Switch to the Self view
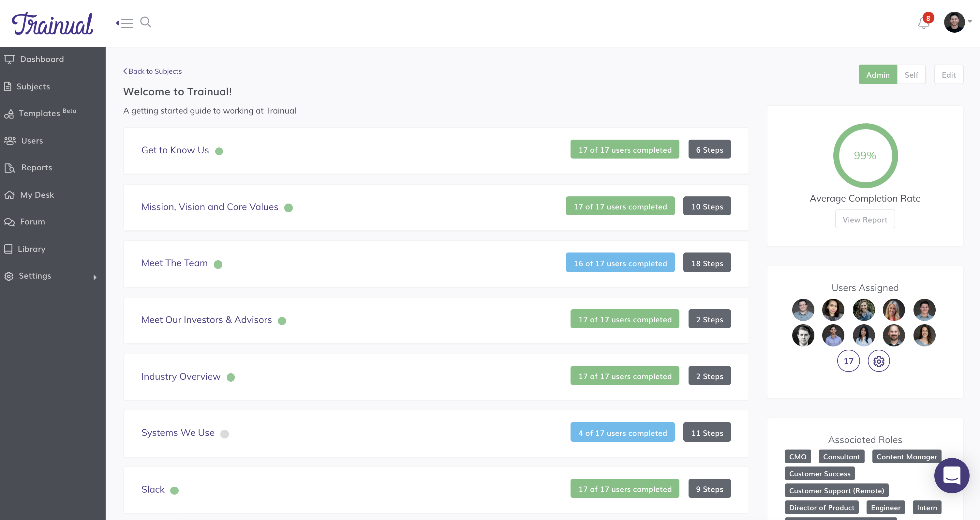This screenshot has width=980, height=520. 911,75
